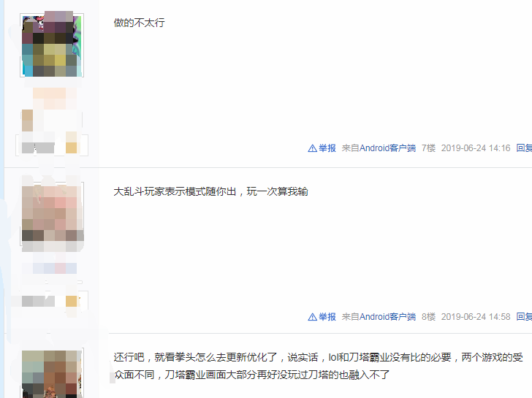The height and width of the screenshot is (398, 532).
Task: Click the comment text 做的不太行
Action: tap(139, 23)
